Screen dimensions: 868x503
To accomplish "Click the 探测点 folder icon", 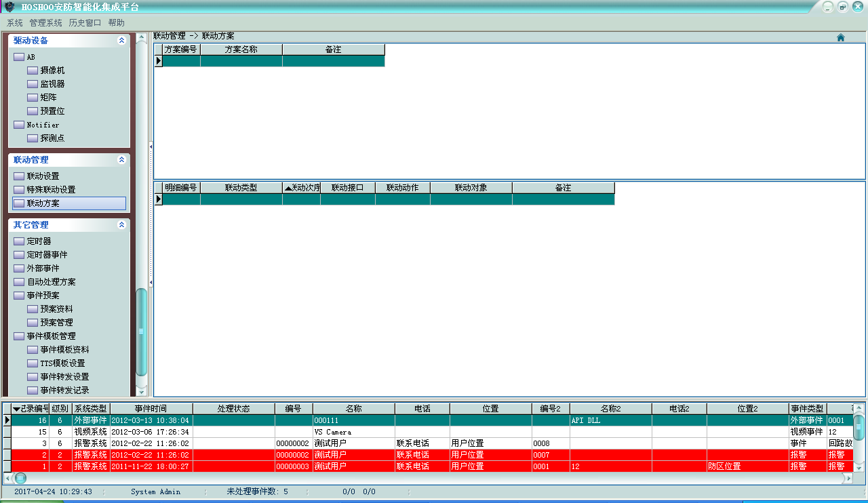I will [x=33, y=138].
